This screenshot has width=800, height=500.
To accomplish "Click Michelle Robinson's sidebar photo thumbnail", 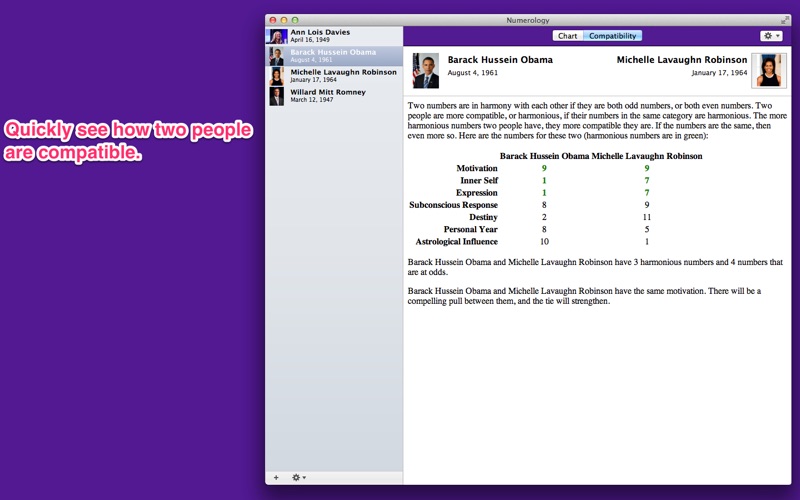I will click(277, 77).
